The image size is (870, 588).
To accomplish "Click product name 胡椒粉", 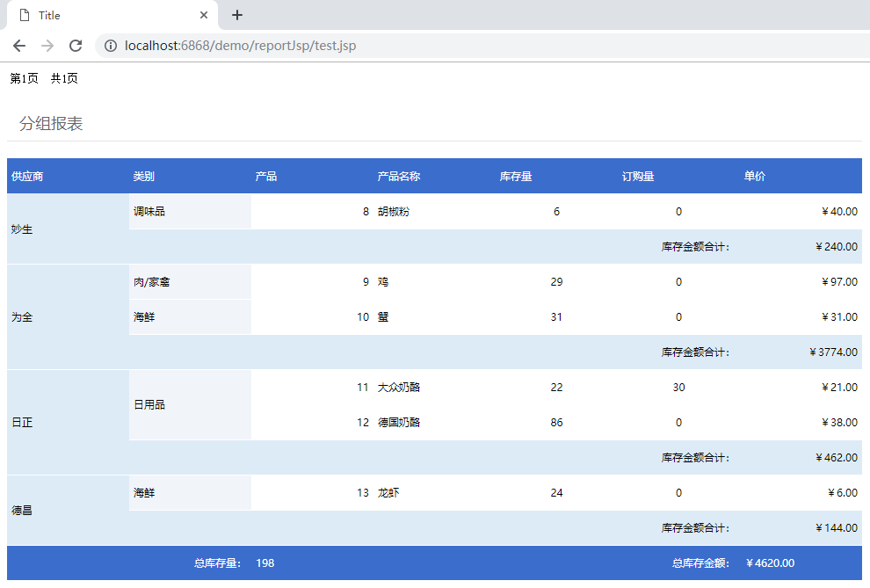I will tap(394, 211).
